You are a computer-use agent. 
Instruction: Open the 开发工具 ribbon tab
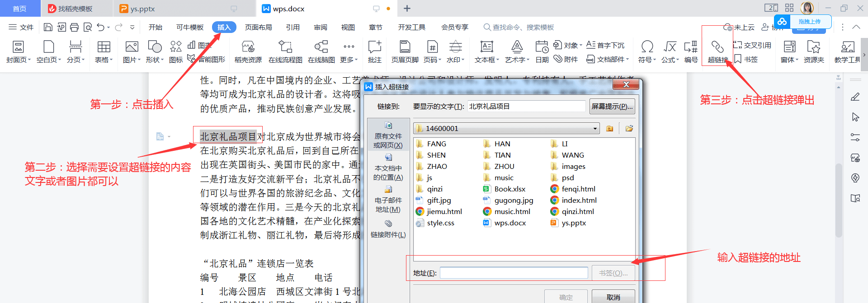(x=412, y=27)
